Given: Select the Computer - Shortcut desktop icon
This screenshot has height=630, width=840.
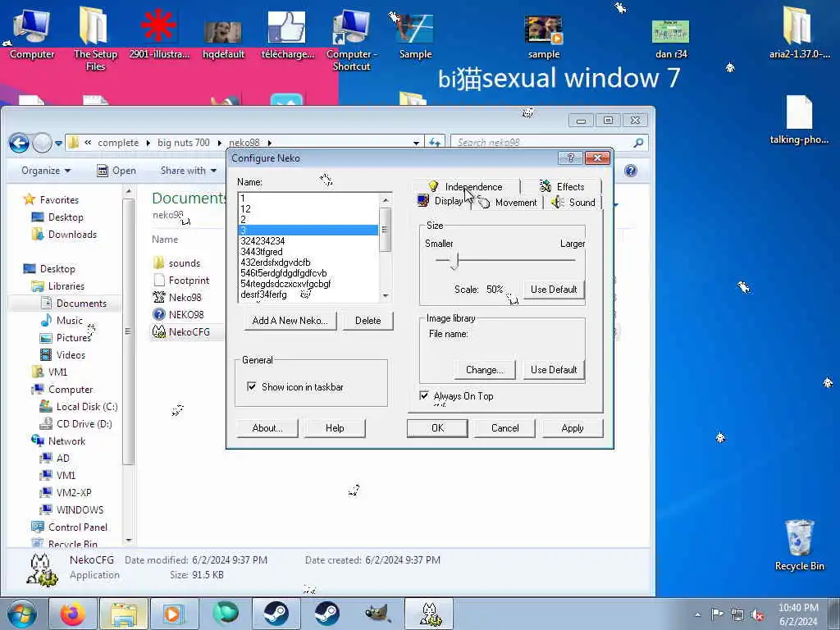Looking at the screenshot, I should 351,39.
